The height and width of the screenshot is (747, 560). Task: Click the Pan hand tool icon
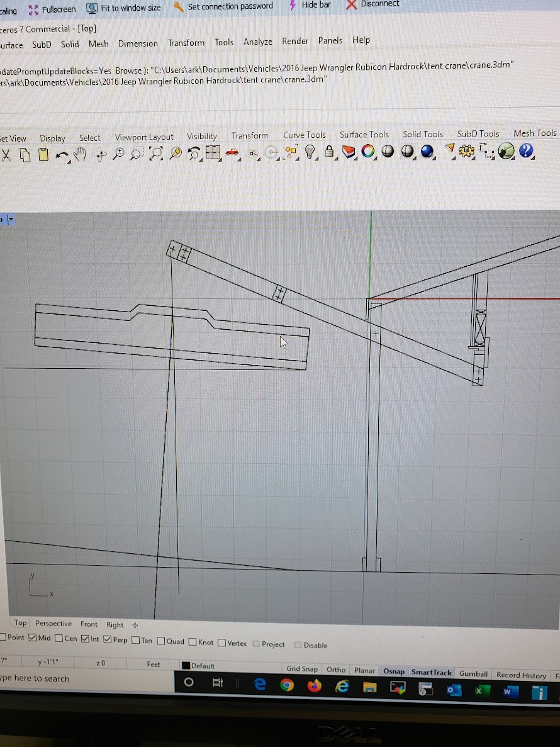[x=80, y=154]
